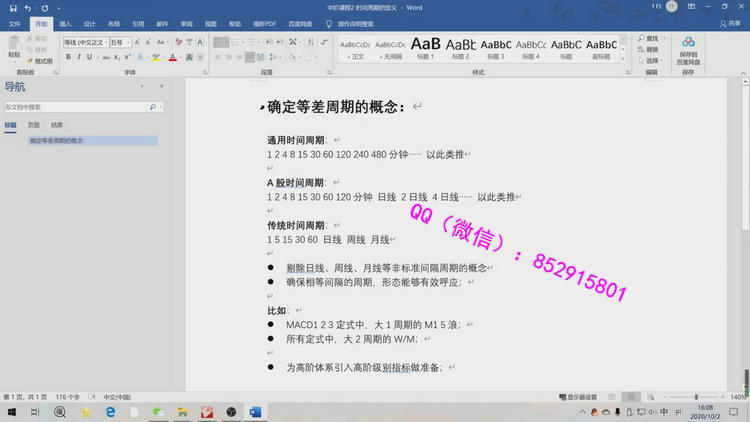Click the Find (查找) tool
Viewport: 750px width, 422px height.
(x=651, y=38)
